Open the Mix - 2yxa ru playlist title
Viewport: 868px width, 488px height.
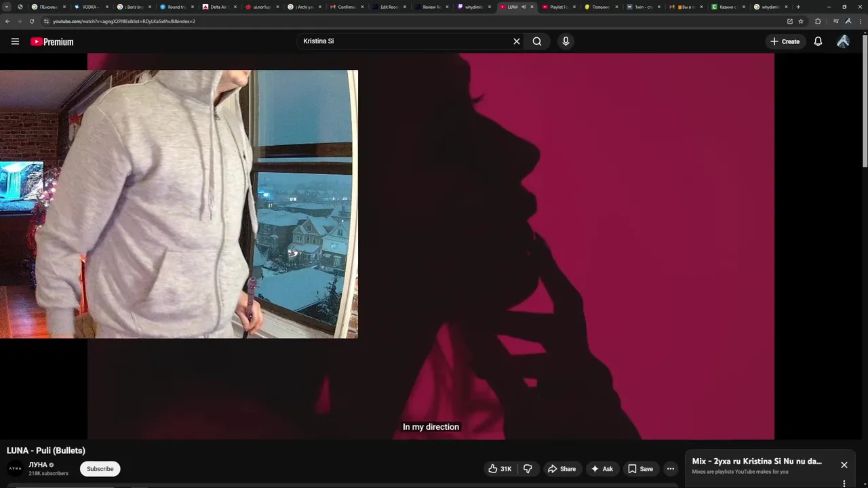757,462
